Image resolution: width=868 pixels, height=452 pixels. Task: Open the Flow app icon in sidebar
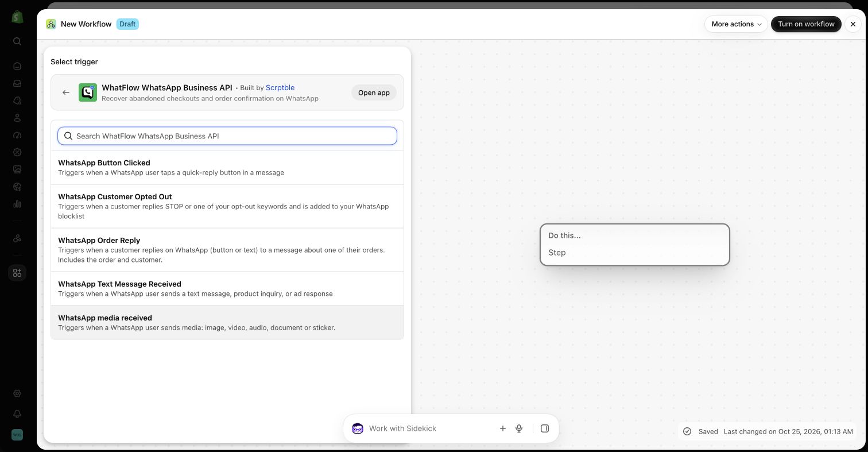[17, 238]
